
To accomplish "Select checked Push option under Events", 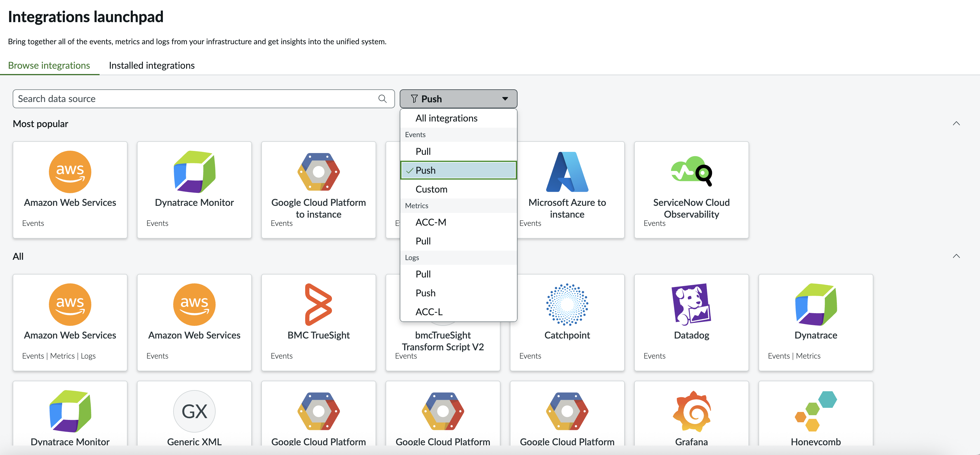I will pos(458,170).
